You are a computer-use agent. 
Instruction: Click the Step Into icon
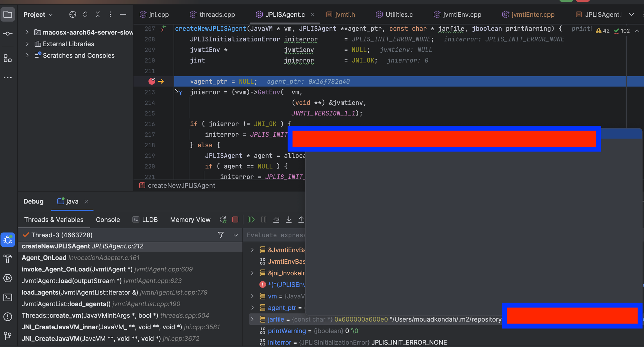(x=289, y=220)
